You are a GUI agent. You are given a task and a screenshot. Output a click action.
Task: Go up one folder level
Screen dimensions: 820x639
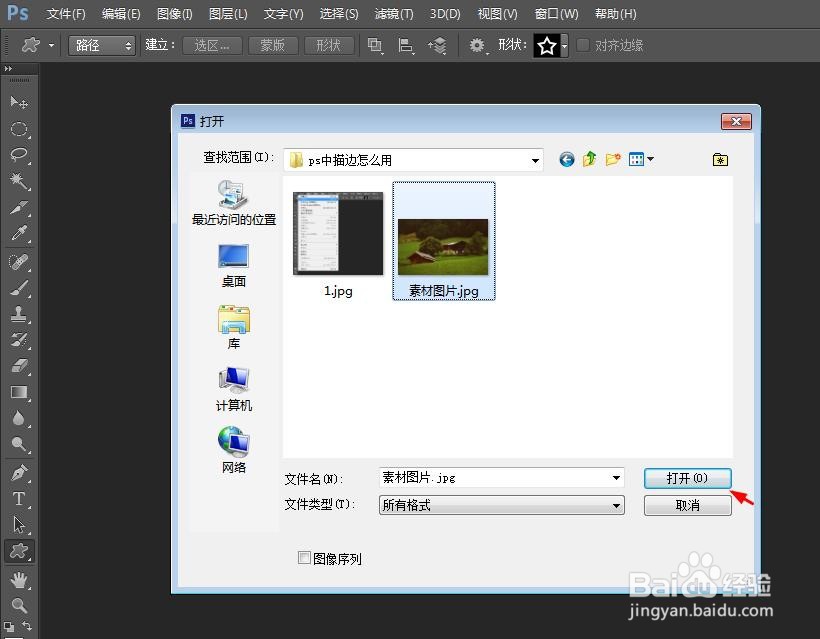[x=589, y=159]
